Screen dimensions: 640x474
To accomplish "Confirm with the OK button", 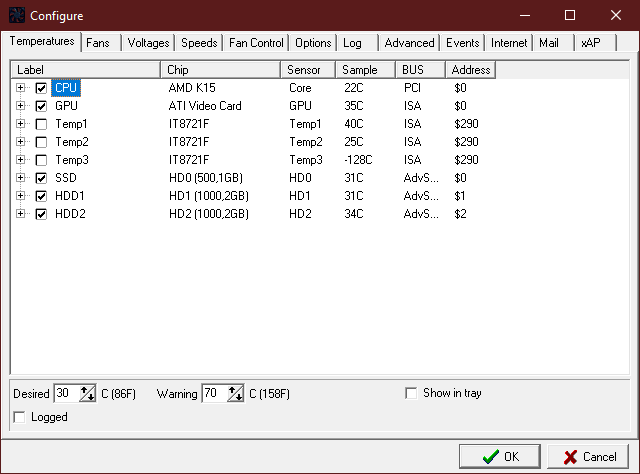I will coord(500,456).
